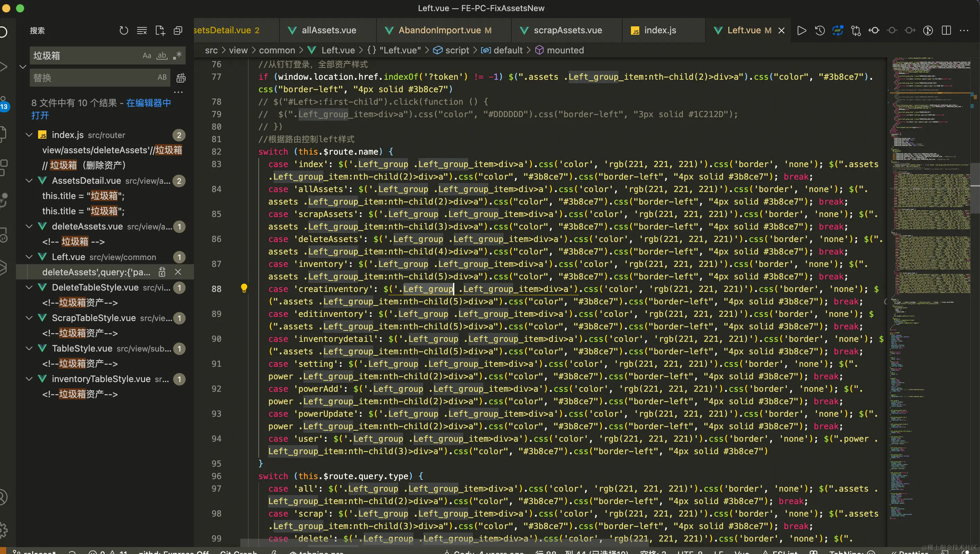Click the lightbulb code action on line 88
The height and width of the screenshot is (554, 980).
point(244,288)
